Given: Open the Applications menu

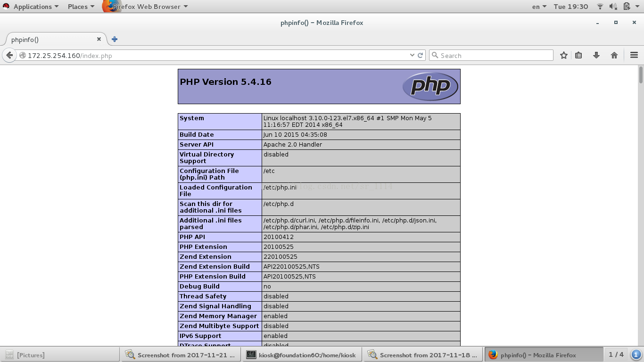Looking at the screenshot, I should coord(36,7).
